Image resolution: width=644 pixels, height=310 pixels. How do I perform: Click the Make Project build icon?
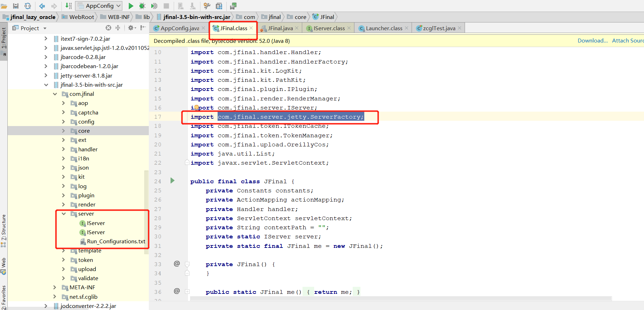[x=68, y=6]
